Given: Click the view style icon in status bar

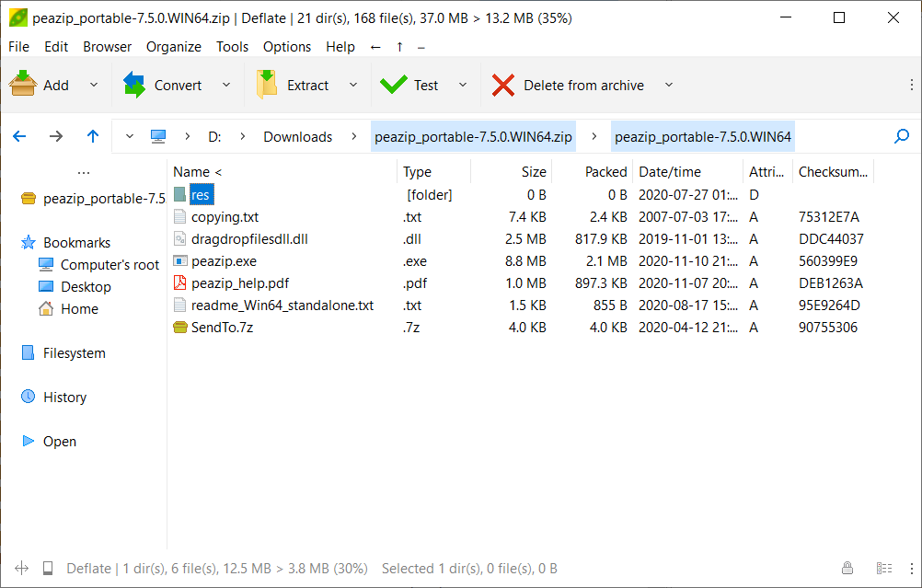Looking at the screenshot, I should (883, 568).
